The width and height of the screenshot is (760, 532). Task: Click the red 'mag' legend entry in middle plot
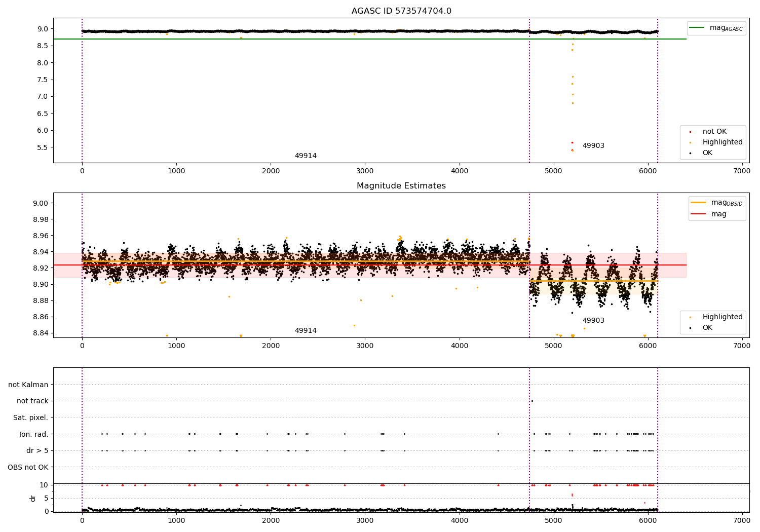pyautogui.click(x=709, y=214)
